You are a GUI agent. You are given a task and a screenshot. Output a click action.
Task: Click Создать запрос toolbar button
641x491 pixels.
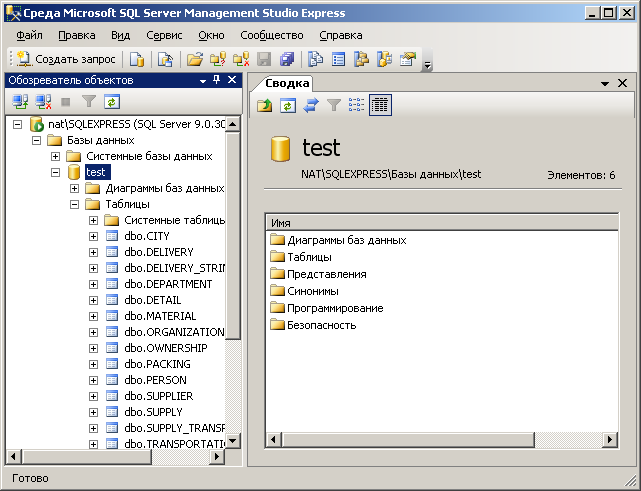[67, 59]
